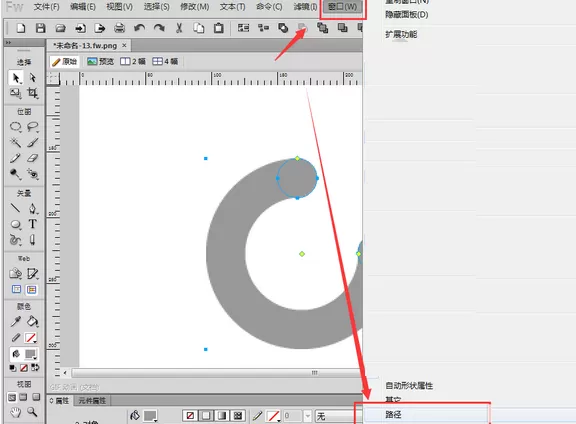Viewport: 576px width, 424px height.
Task: Swap stroke and fill colors
Action: coord(35,368)
